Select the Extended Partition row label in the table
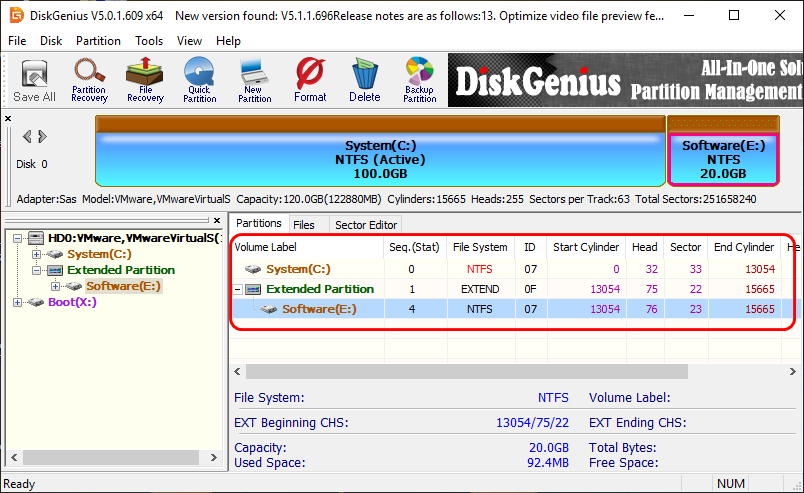The width and height of the screenshot is (804, 493). (x=320, y=289)
